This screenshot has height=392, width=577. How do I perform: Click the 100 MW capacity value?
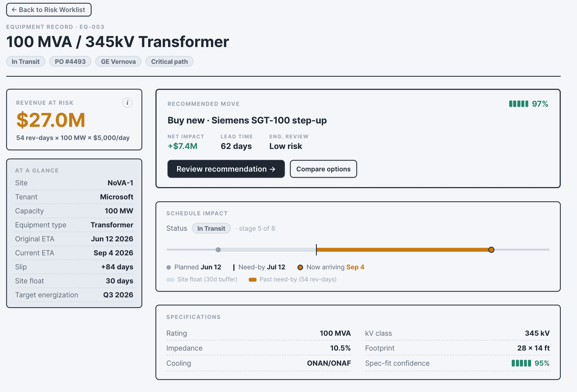click(119, 211)
